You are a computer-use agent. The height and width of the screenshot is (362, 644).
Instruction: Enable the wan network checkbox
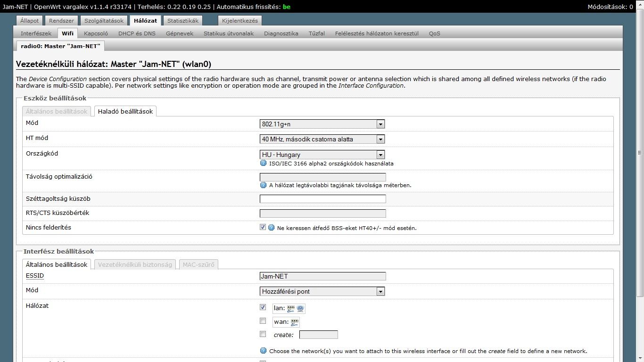coord(263,321)
